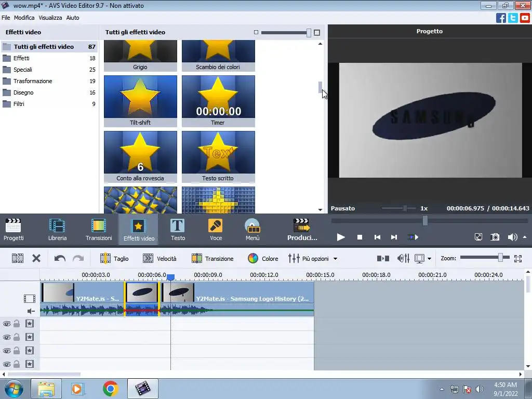Select Tutti gli effetti video folder
This screenshot has height=399, width=532.
click(x=49, y=47)
